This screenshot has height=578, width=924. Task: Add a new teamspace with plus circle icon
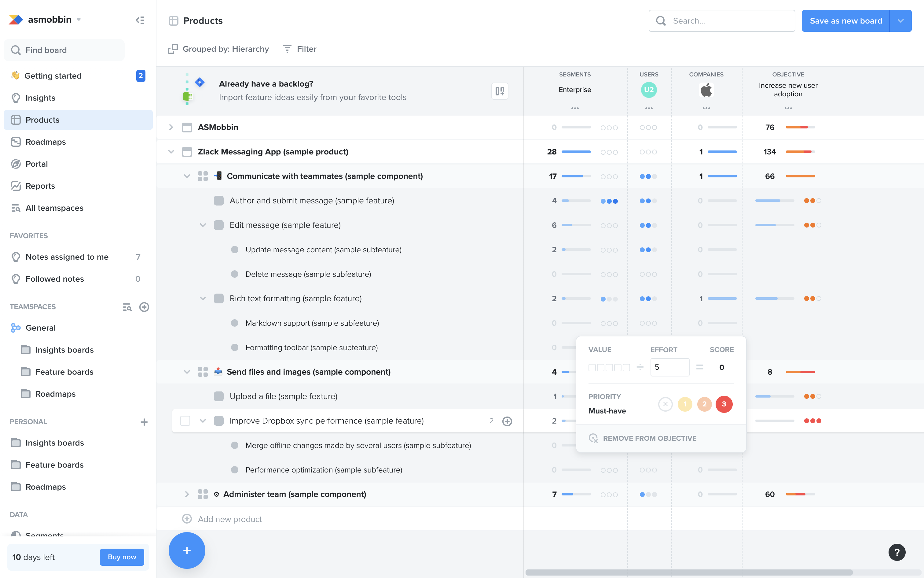click(144, 307)
